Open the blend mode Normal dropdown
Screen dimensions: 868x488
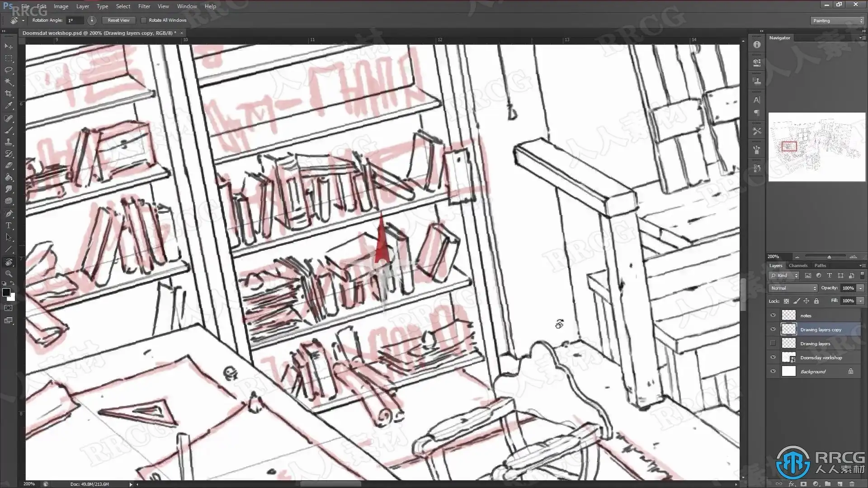(793, 288)
